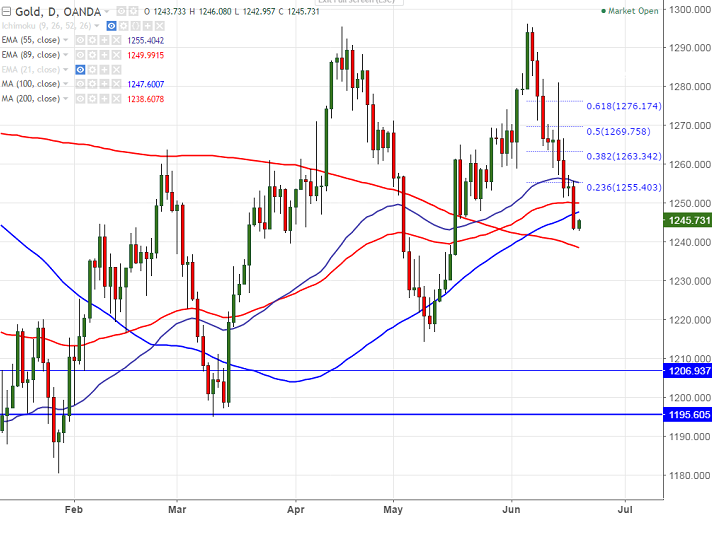Show the hidden Ichimoku indicator
The image size is (725, 543).
[x=111, y=26]
